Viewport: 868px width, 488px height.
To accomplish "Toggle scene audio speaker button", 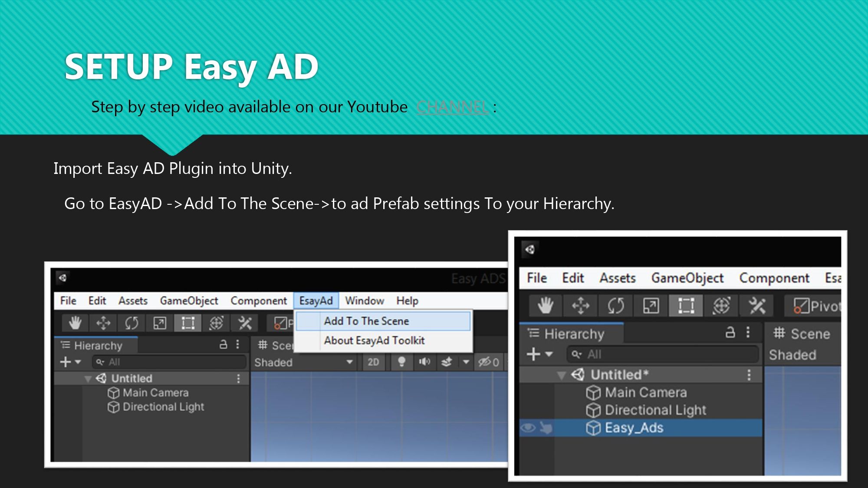I will [424, 362].
